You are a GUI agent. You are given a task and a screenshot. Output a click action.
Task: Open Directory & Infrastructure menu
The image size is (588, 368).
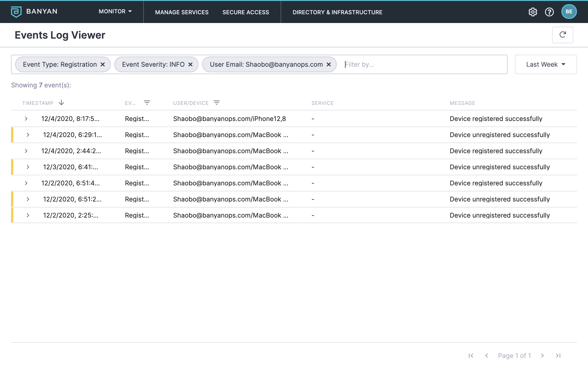click(x=337, y=12)
